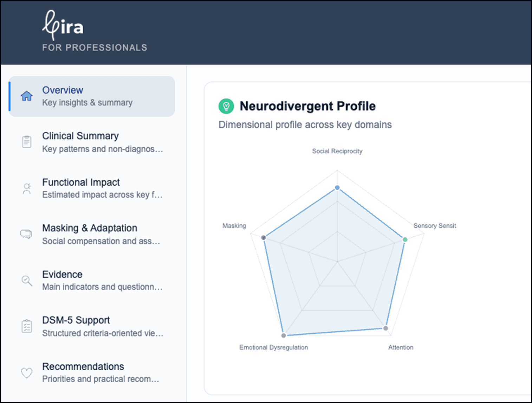The width and height of the screenshot is (532, 403).
Task: Click the Functional Impact person icon
Action: pos(27,188)
